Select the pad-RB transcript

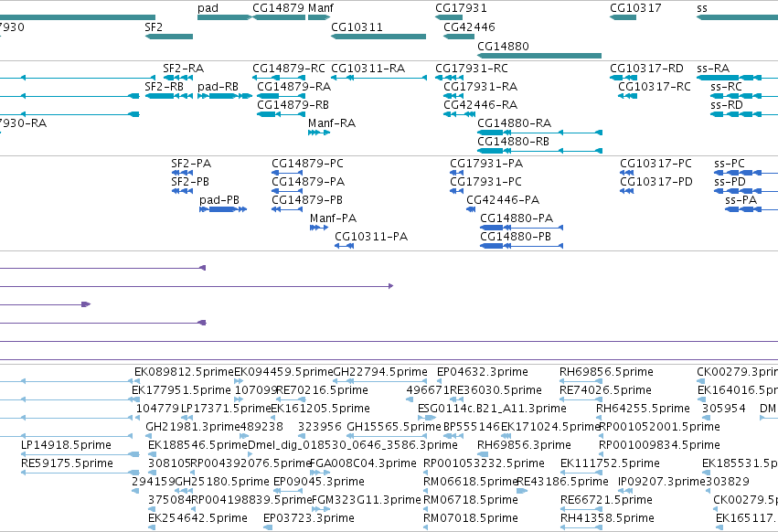coord(225,96)
